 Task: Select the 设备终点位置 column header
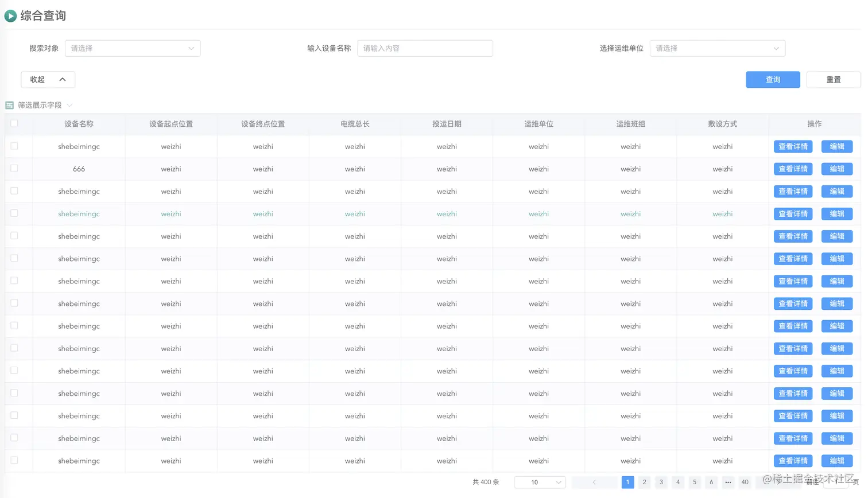click(x=263, y=124)
